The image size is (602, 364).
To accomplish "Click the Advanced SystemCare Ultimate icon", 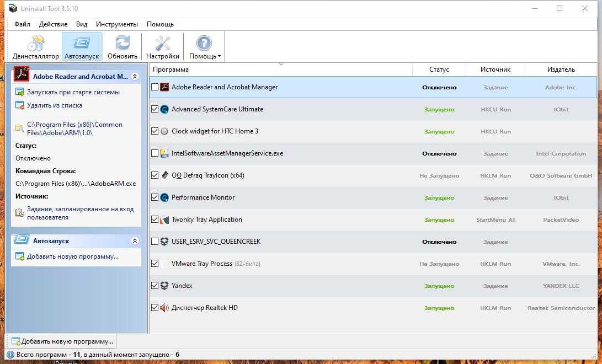I will point(164,109).
